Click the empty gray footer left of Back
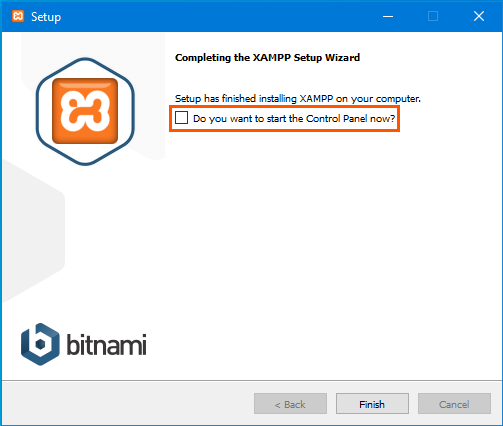Viewport: 503px width, 426px height. click(127, 404)
